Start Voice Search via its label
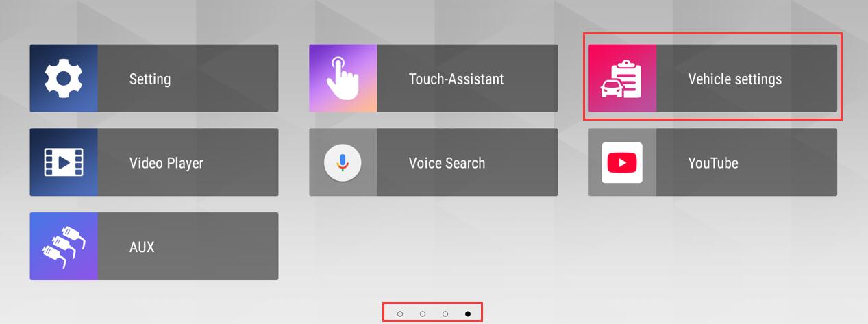Screen dimensions: 868x324 (x=447, y=163)
